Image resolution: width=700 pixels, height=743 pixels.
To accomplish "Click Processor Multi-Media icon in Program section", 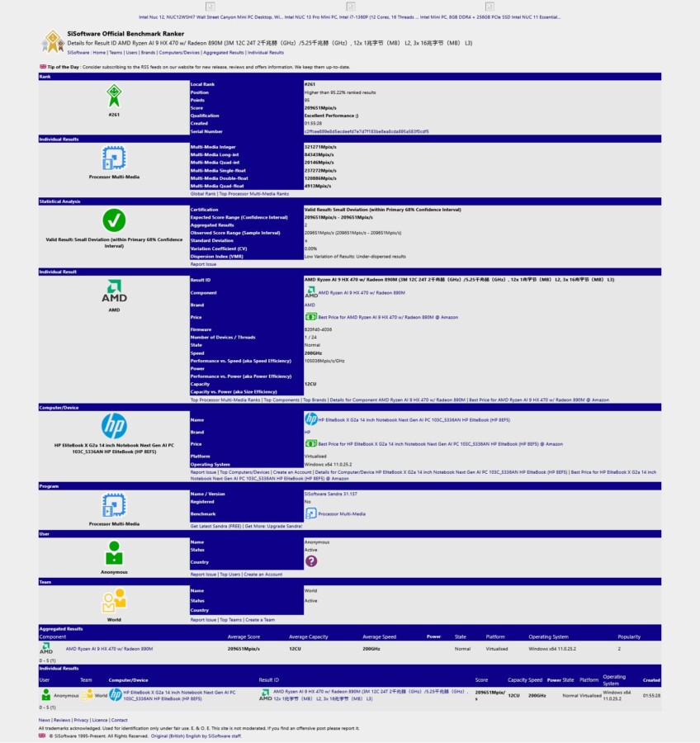I will click(114, 505).
